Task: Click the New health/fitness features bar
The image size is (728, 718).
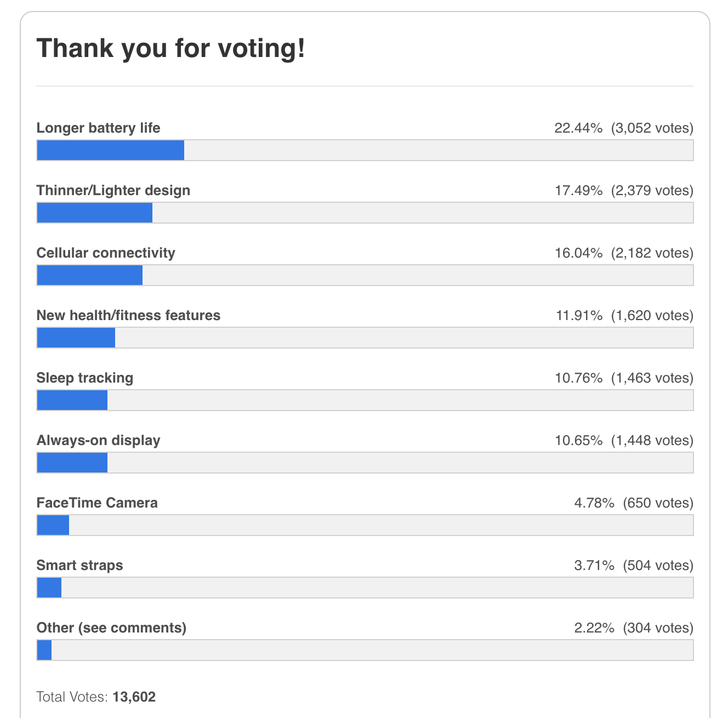Action: [x=365, y=338]
